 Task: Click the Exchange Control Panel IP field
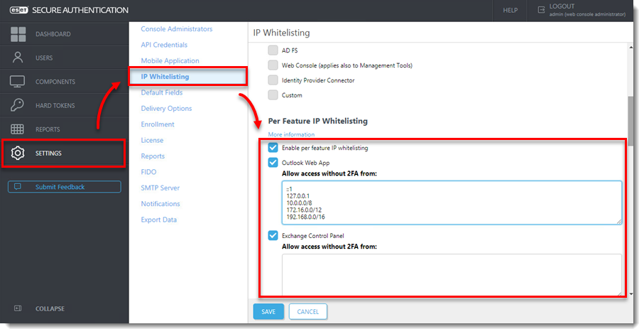pyautogui.click(x=452, y=274)
